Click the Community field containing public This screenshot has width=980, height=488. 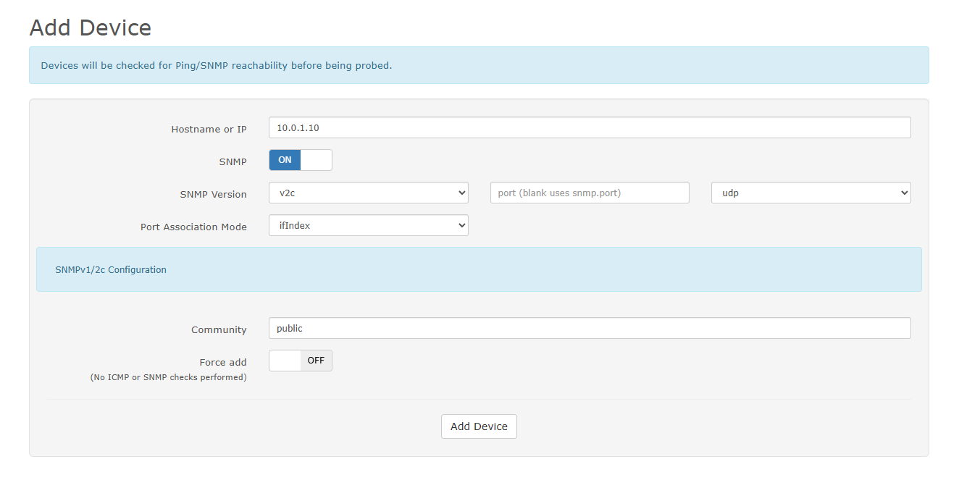[589, 328]
